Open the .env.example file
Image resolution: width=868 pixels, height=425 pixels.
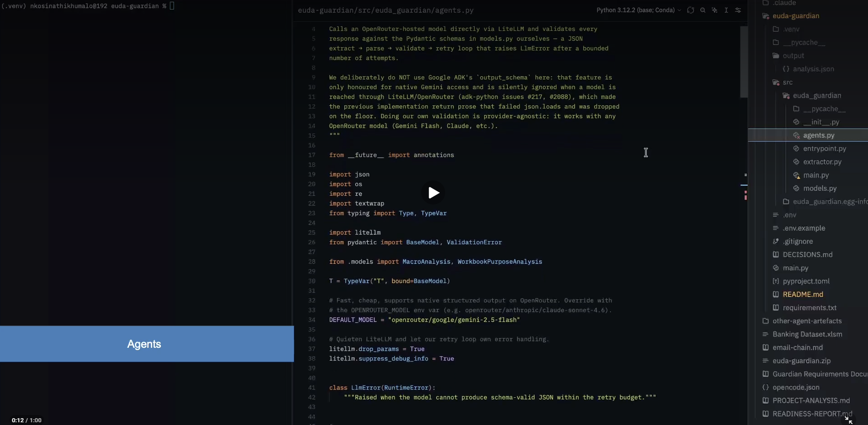804,228
